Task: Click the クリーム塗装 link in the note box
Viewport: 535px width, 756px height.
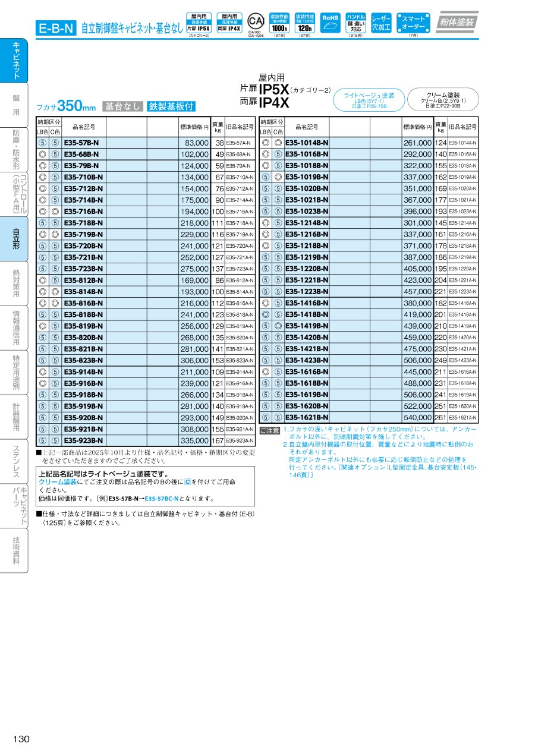Action: 58,482
